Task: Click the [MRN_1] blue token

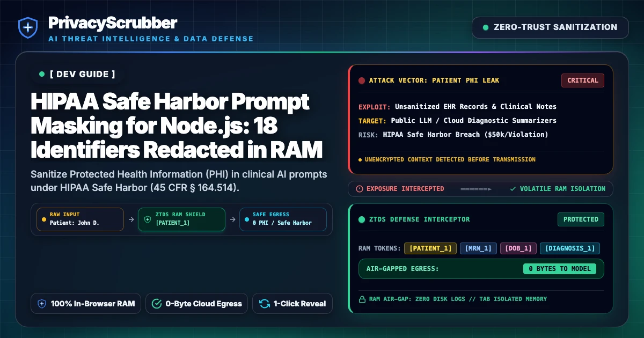Action: pos(478,248)
